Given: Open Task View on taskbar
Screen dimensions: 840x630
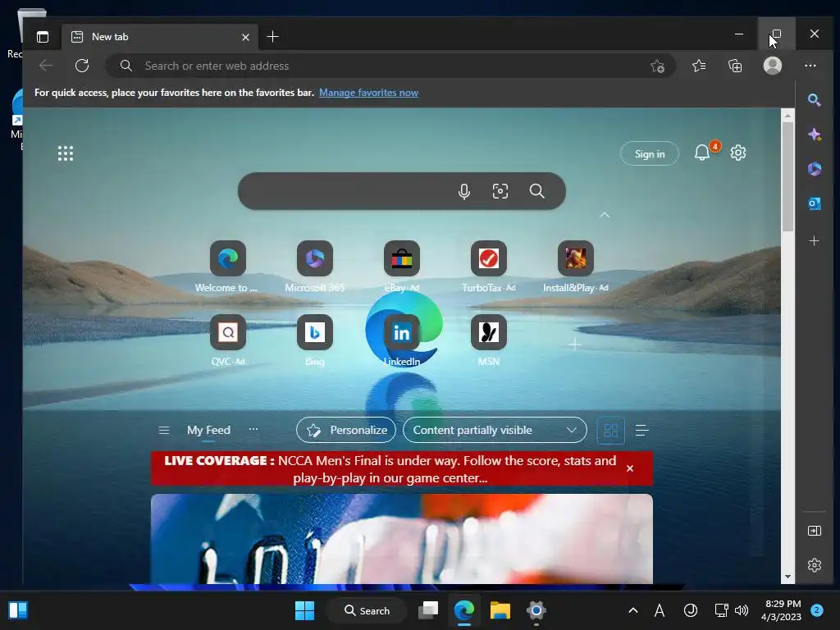Looking at the screenshot, I should click(428, 610).
